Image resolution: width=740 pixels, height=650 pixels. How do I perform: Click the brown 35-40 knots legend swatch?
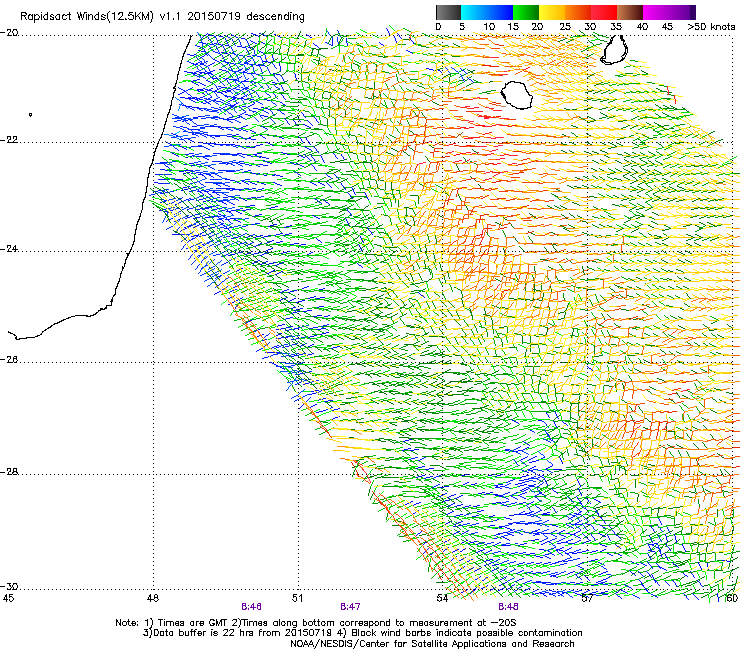630,12
